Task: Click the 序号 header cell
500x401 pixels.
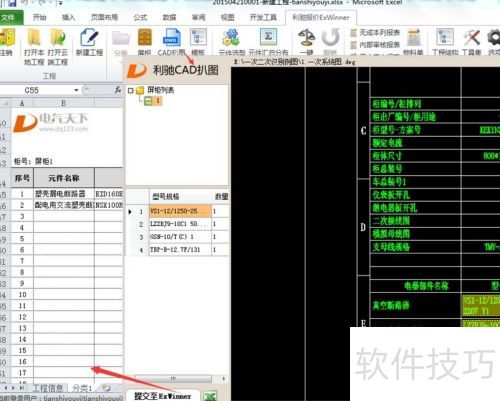Action: tap(22, 178)
